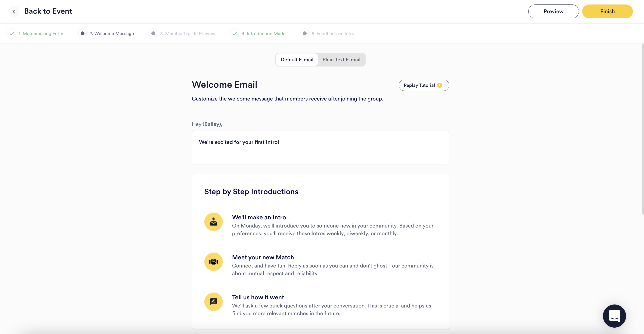Click the green checkmark for Matchmaking Form step
Screen dimensions: 644x334
tap(12, 34)
